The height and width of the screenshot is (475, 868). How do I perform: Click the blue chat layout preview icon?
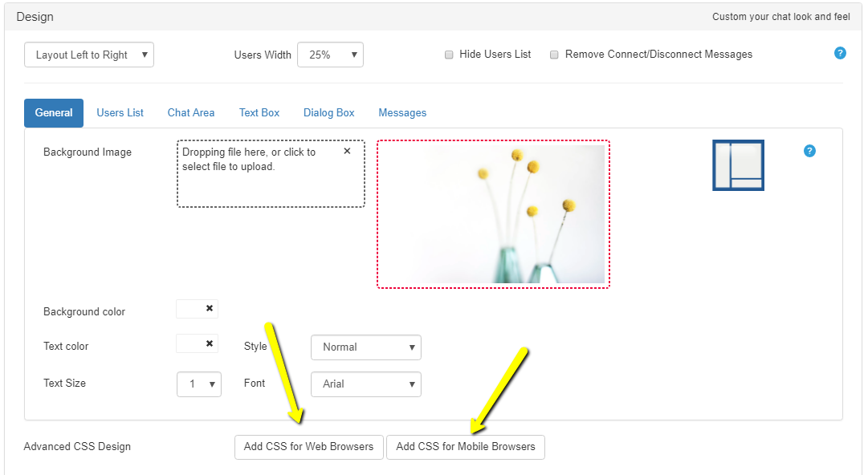pos(738,165)
